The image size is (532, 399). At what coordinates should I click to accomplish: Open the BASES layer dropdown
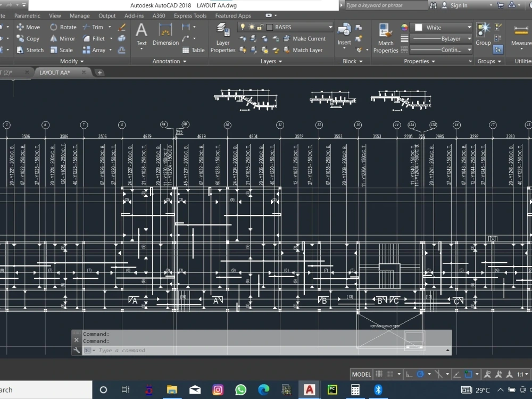click(330, 27)
